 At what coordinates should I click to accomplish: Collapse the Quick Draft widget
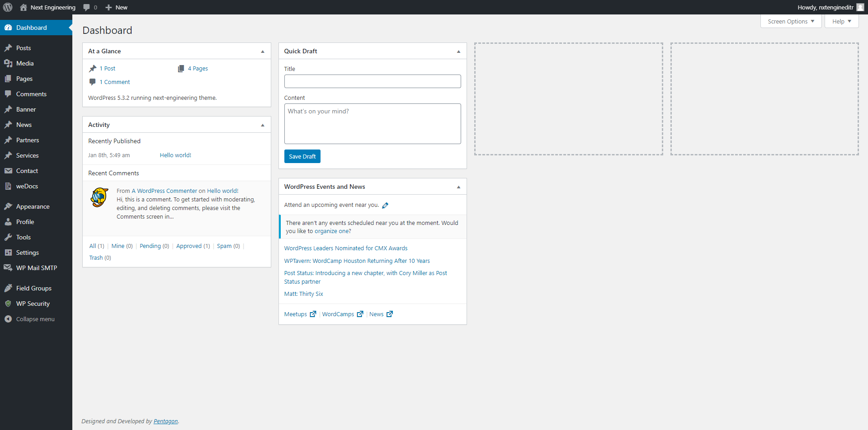(458, 51)
